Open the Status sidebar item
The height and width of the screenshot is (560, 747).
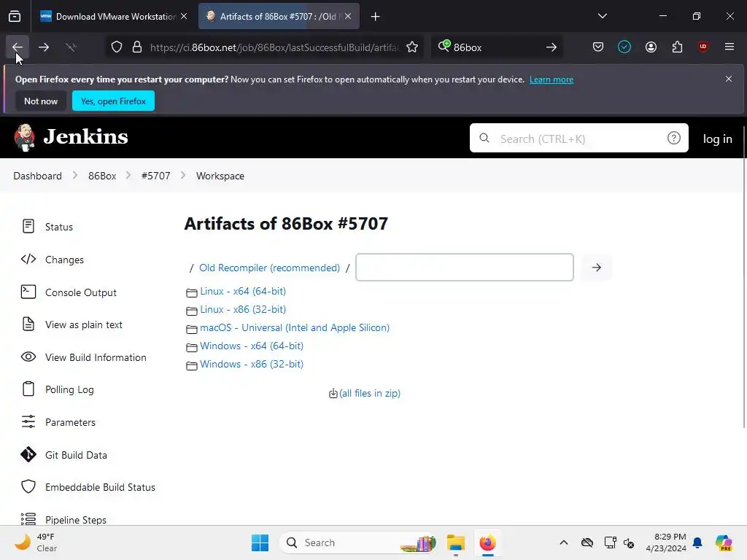click(x=58, y=227)
